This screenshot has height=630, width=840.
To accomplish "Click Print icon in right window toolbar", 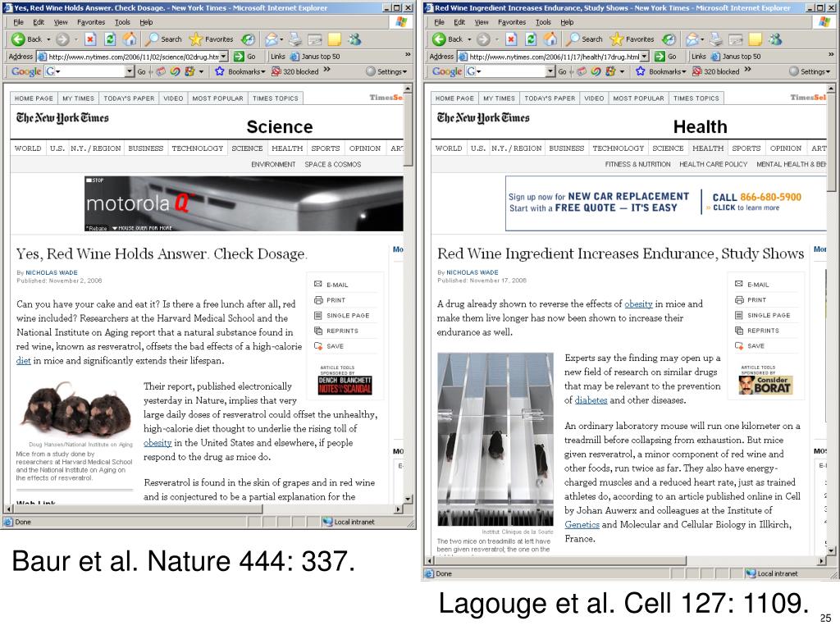I will point(716,39).
